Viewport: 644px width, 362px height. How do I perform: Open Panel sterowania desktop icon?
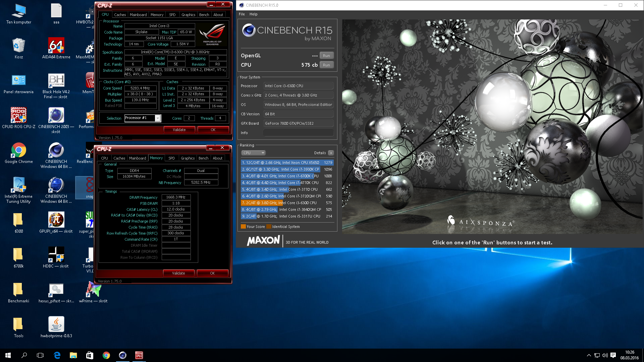tap(19, 83)
